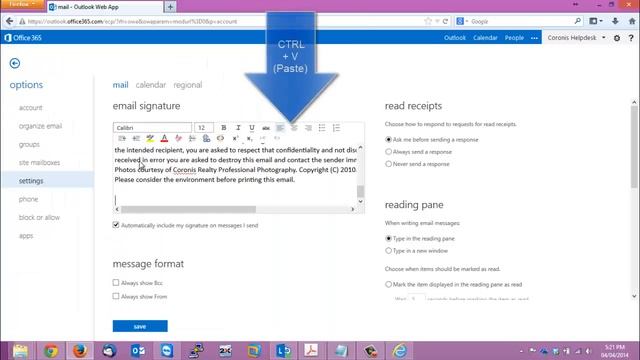Screen dimensions: 640x360
Task: Open account in options sidebar
Action: coord(31,108)
